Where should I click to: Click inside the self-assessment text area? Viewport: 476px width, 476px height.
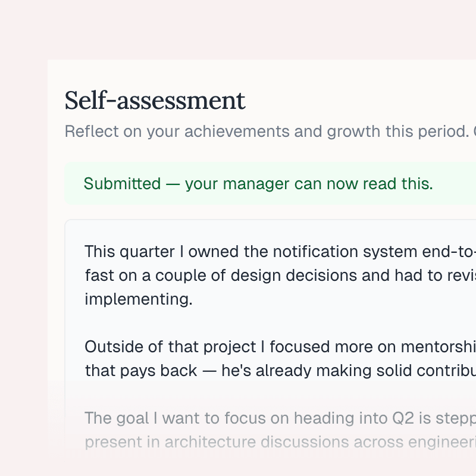pos(268,327)
